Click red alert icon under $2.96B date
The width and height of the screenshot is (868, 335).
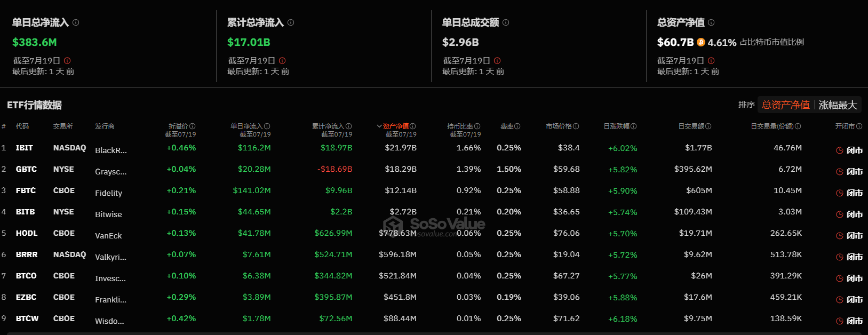coord(497,61)
